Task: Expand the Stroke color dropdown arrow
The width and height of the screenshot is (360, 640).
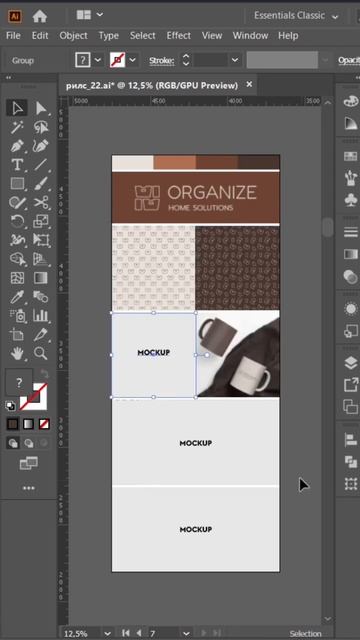Action: tap(132, 60)
